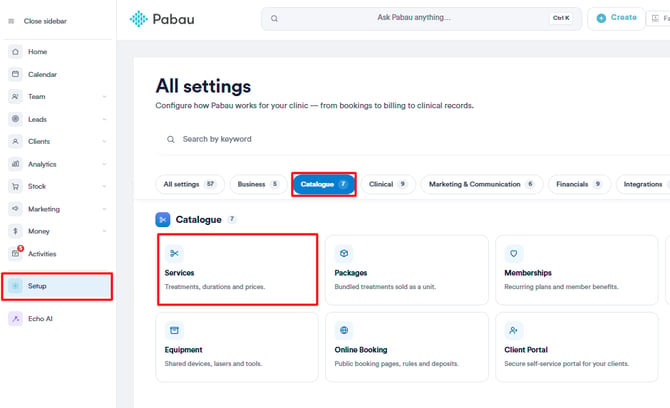Open the Online Booking settings card
This screenshot has height=408, width=670.
(406, 347)
